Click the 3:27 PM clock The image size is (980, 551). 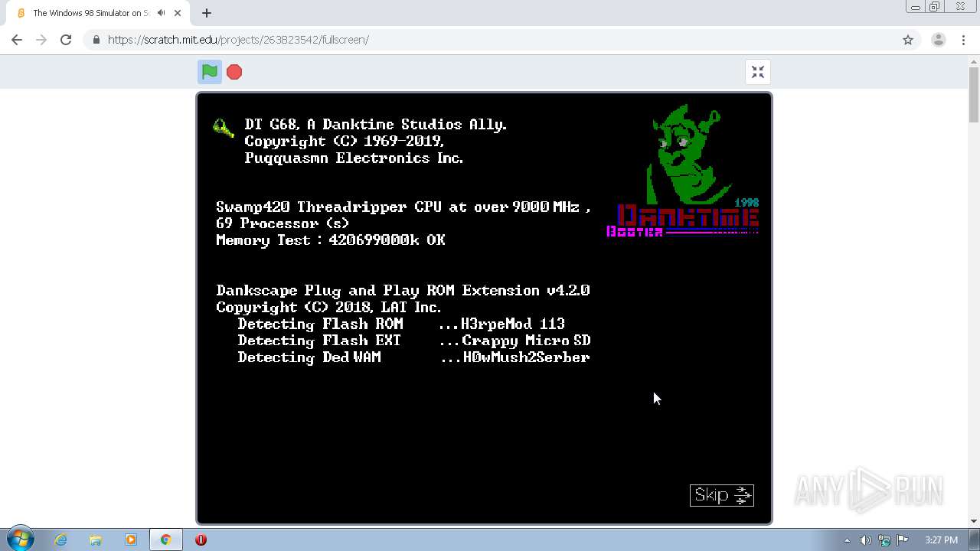pos(941,540)
